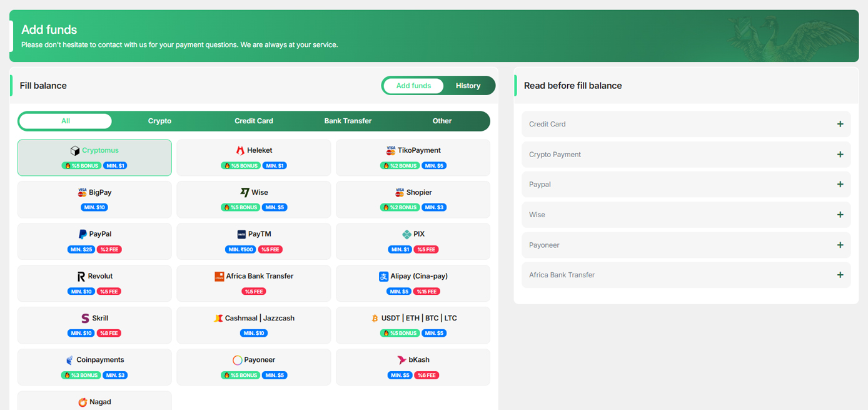Screen dimensions: 868x410
Task: Click the bKash bird logo icon
Action: pyautogui.click(x=401, y=360)
